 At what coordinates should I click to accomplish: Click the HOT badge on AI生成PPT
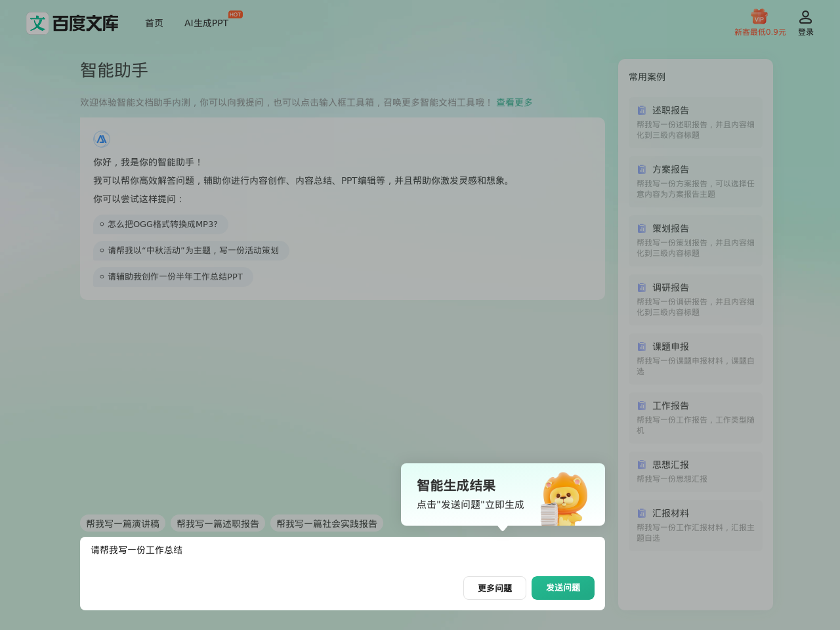pyautogui.click(x=236, y=14)
